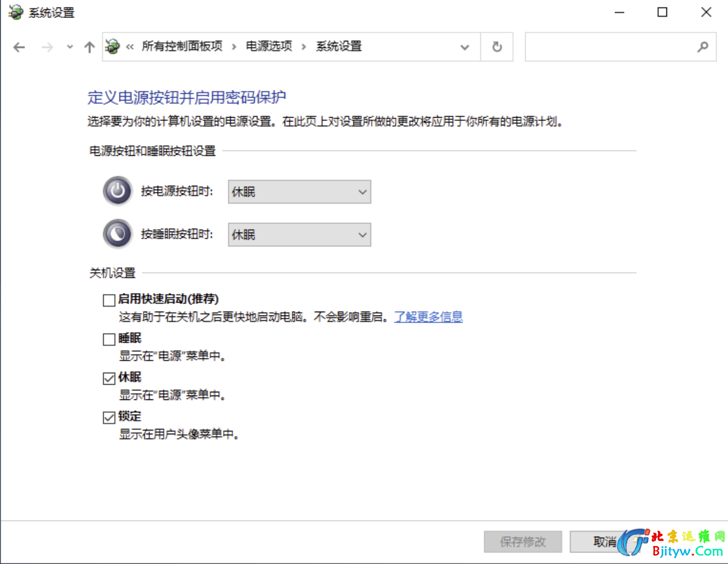Viewport: 728px width, 564px height.
Task: Click the search magnifier icon
Action: 703,47
